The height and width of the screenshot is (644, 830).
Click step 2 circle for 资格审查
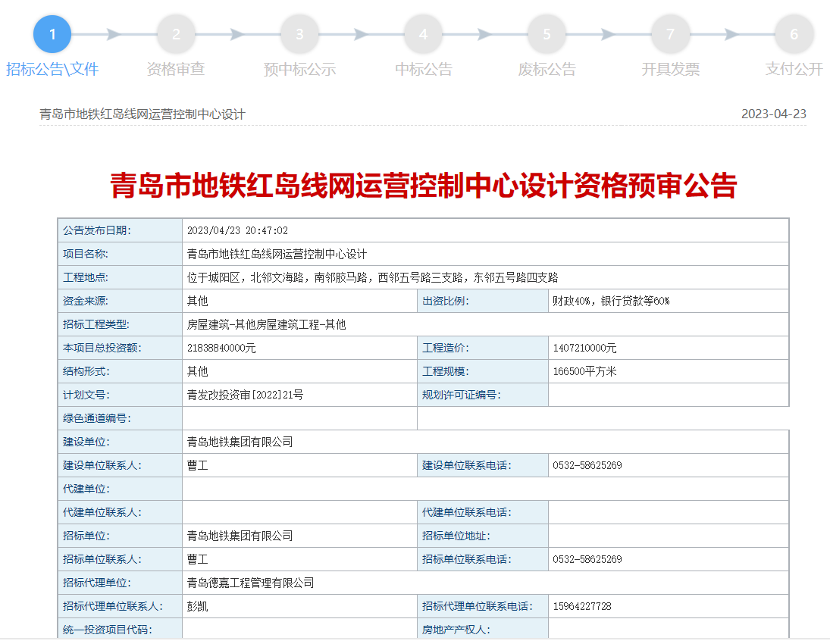pos(176,34)
